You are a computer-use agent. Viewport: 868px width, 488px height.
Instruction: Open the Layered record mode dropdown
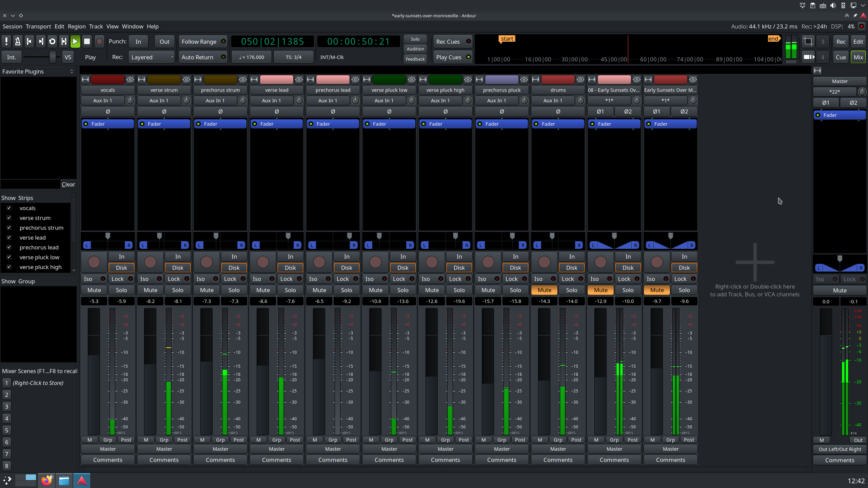pos(152,57)
